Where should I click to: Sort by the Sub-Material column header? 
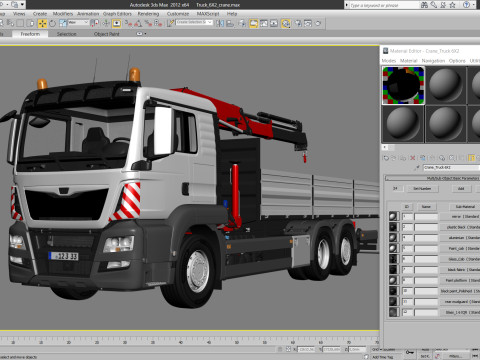tap(465, 207)
